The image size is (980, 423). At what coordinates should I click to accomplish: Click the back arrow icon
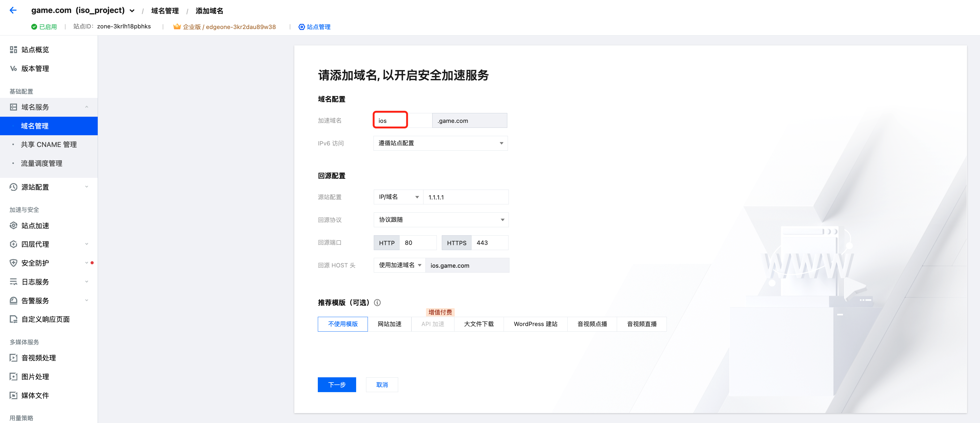tap(13, 10)
